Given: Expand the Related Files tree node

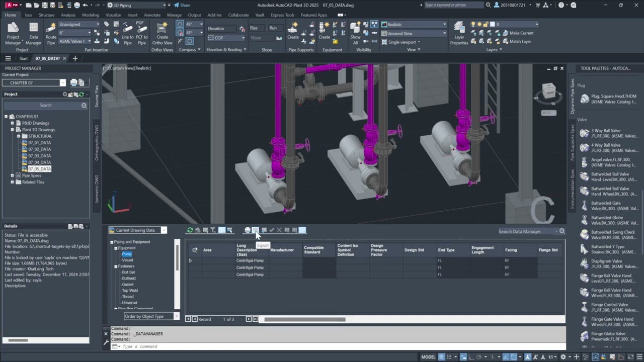Looking at the screenshot, I should 12,182.
